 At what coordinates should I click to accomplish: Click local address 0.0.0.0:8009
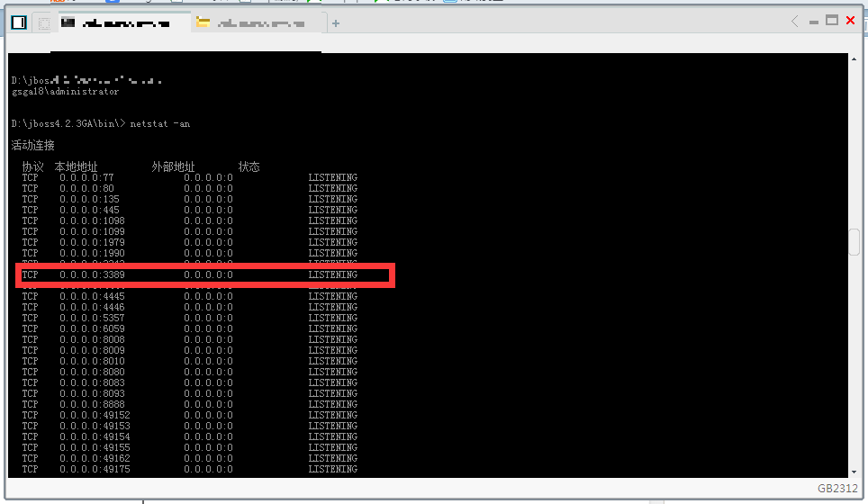coord(93,350)
